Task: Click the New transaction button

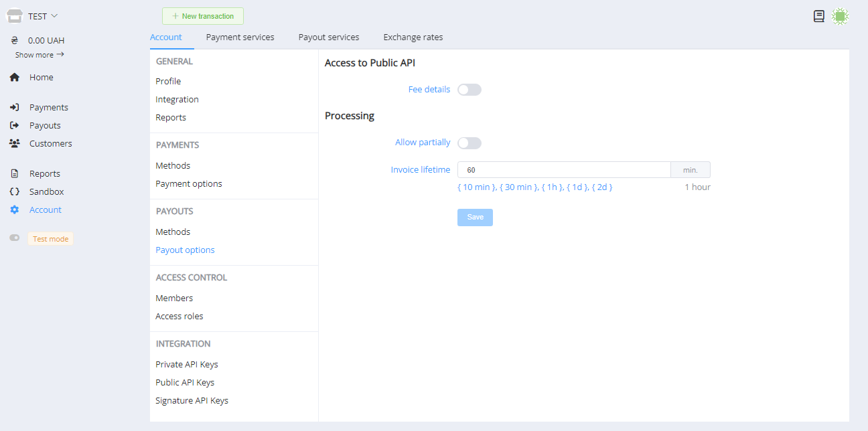Action: click(202, 16)
